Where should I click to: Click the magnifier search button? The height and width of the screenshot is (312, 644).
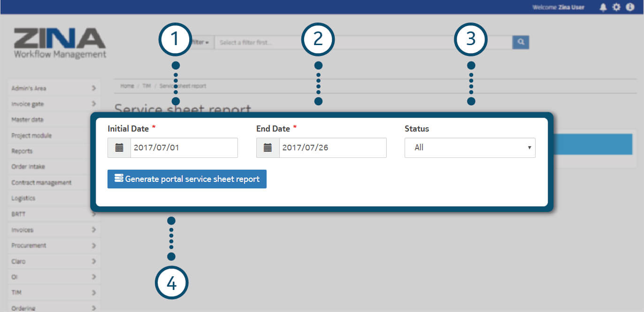(x=521, y=42)
